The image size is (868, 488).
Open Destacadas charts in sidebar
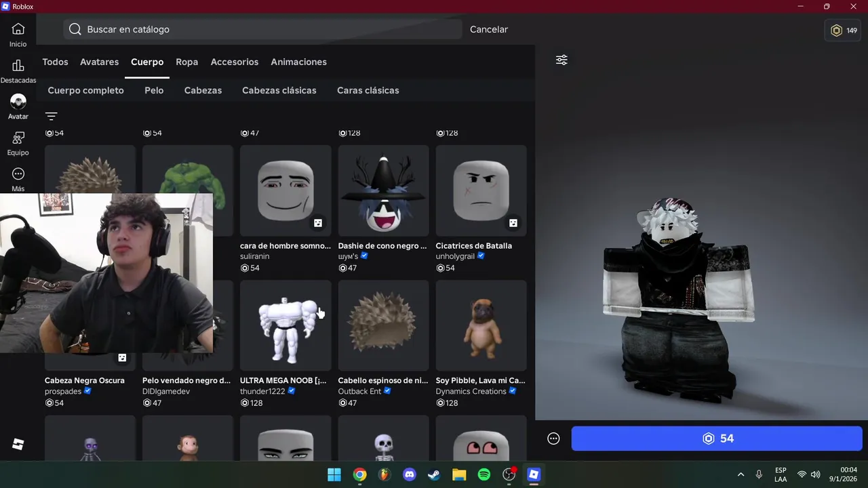click(x=18, y=71)
